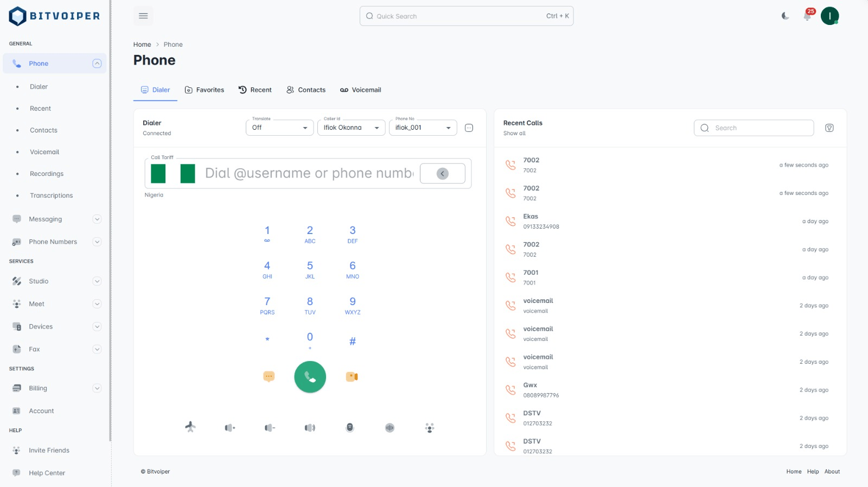This screenshot has height=487, width=868.
Task: Click the volume down speaker icon
Action: (x=270, y=428)
